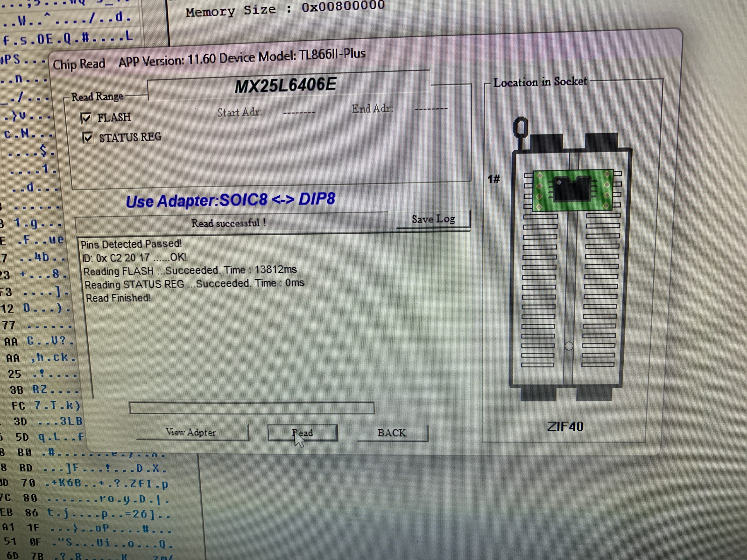
Task: Click the 'Use Adapter:SOIC8 <-> DIP8' text
Action: click(x=231, y=200)
